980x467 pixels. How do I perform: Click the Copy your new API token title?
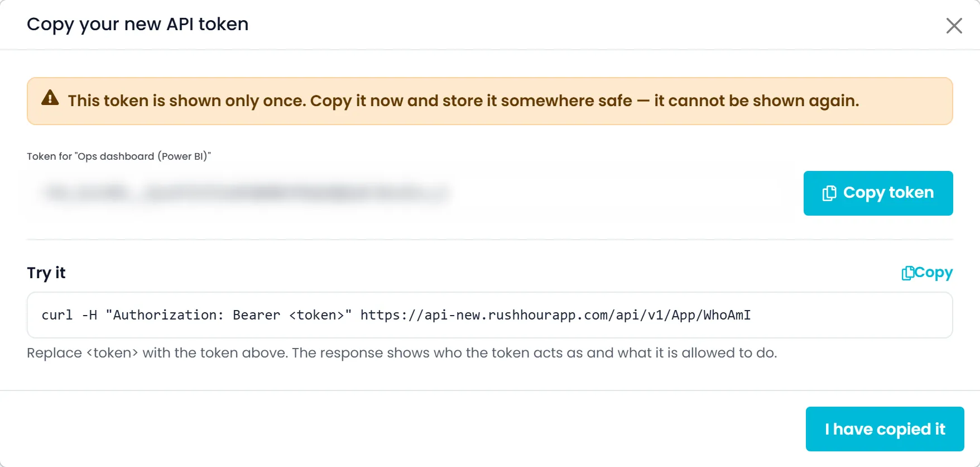click(x=138, y=25)
